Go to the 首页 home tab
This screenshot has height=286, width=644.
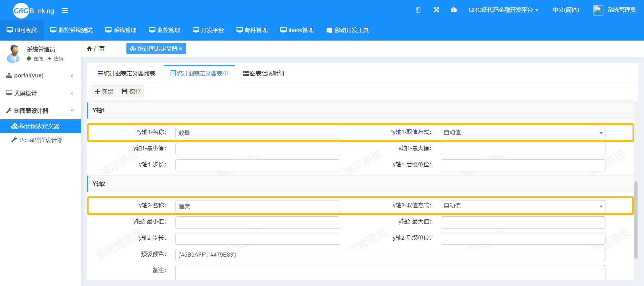pyautogui.click(x=96, y=49)
